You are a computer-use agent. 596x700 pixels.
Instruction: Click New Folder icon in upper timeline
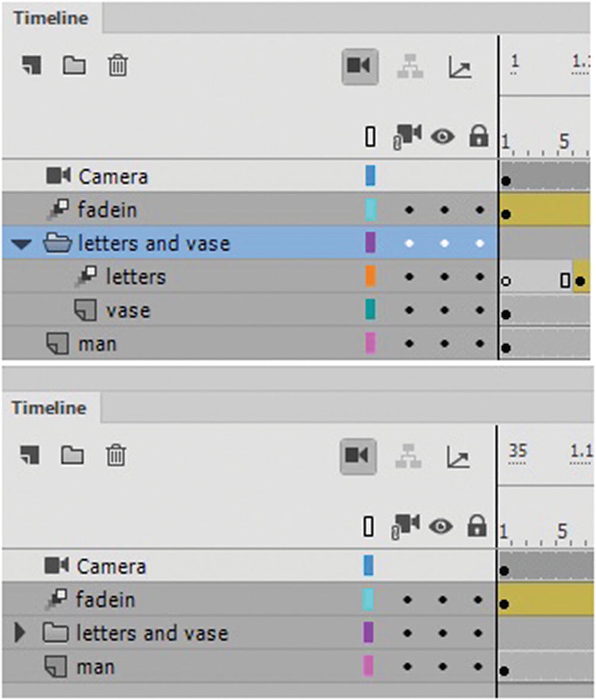pos(74,65)
